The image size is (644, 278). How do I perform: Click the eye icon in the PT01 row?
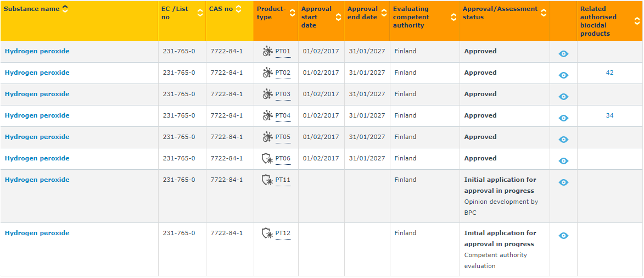point(563,54)
